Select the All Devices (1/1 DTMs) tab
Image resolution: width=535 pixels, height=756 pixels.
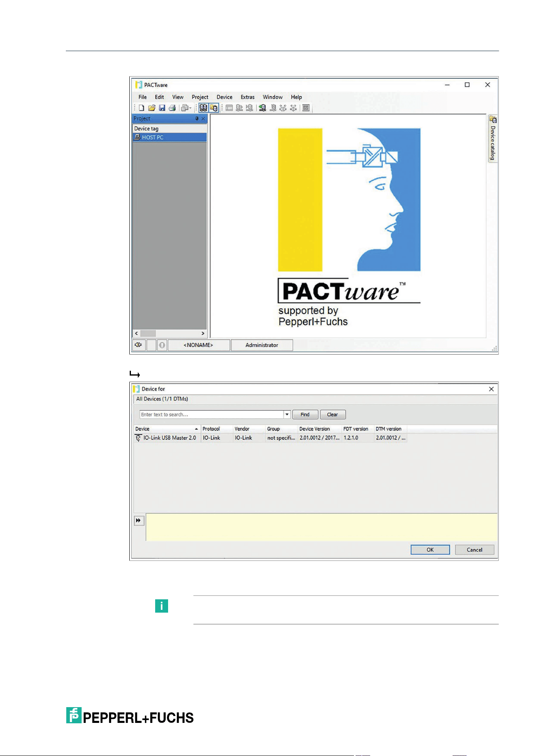(162, 399)
